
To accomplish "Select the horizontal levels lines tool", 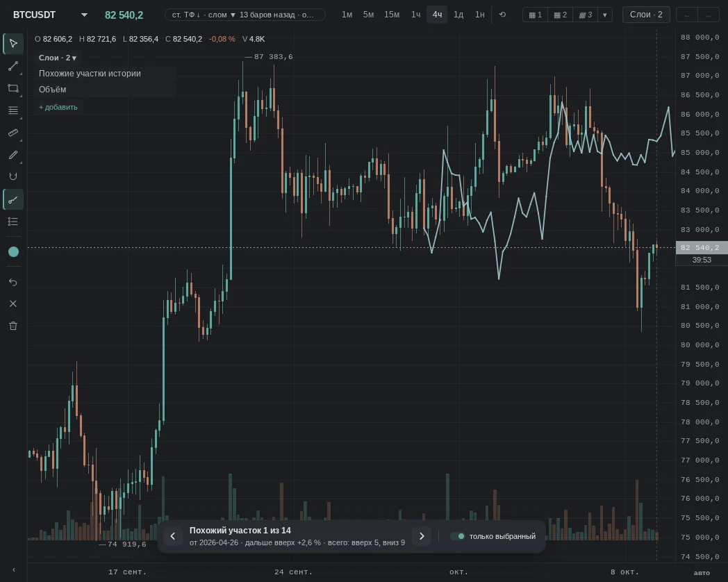I will 13,110.
